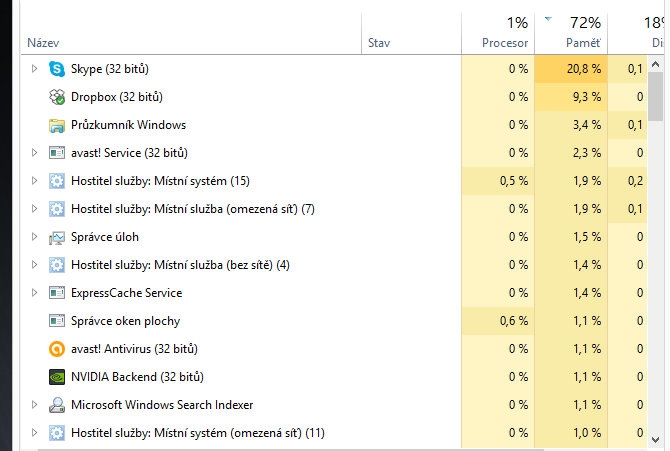
Task: Select the NVIDIA Backend icon
Action: 57,377
